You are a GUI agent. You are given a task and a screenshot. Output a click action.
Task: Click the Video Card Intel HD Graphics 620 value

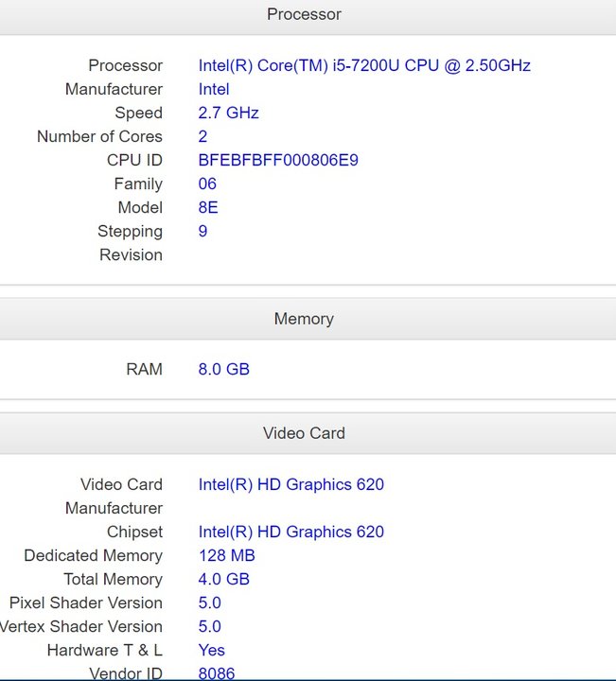(291, 484)
